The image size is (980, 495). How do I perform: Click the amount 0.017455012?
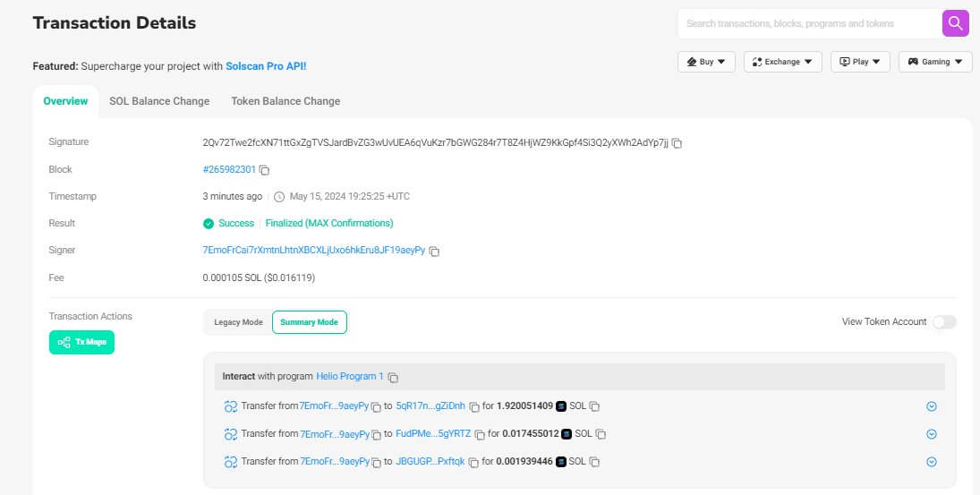point(531,434)
